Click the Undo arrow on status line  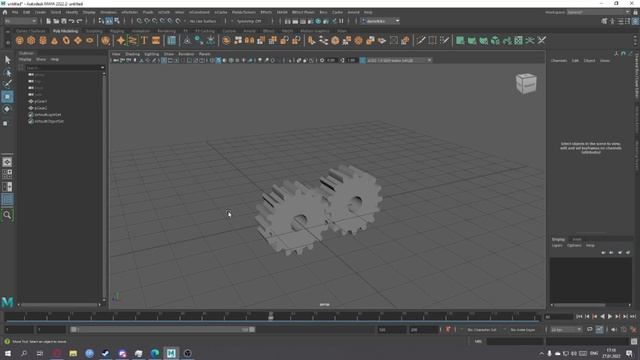point(71,21)
